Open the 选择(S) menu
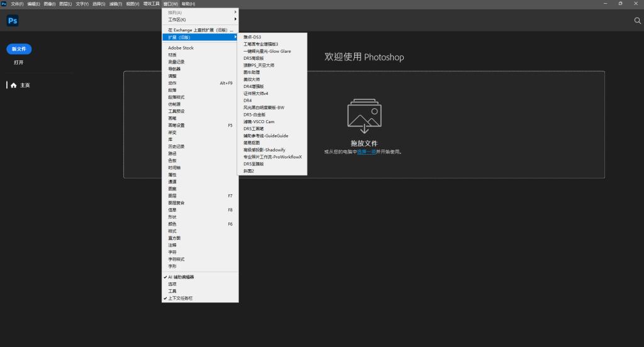644x347 pixels. 99,4
